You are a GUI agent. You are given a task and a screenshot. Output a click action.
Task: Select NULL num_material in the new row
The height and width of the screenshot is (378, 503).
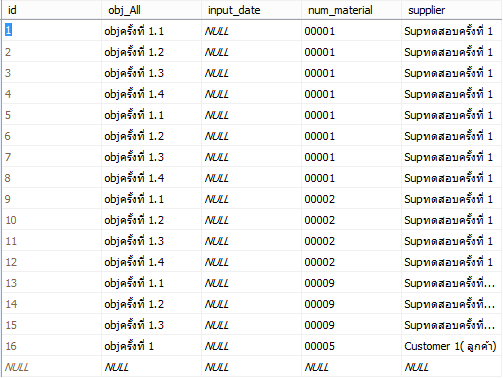352,367
